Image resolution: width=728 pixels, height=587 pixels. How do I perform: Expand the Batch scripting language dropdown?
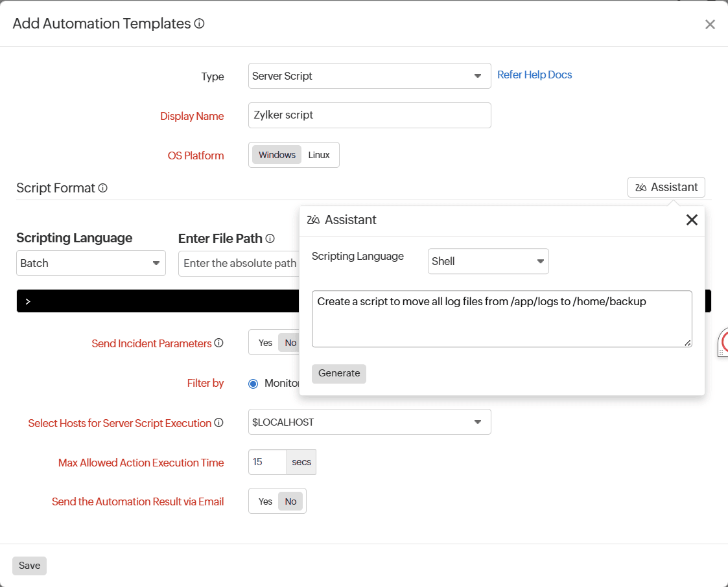click(x=91, y=263)
